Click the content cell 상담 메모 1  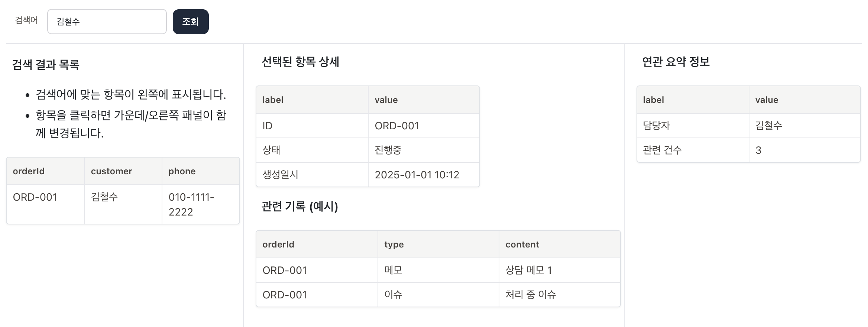(x=529, y=270)
